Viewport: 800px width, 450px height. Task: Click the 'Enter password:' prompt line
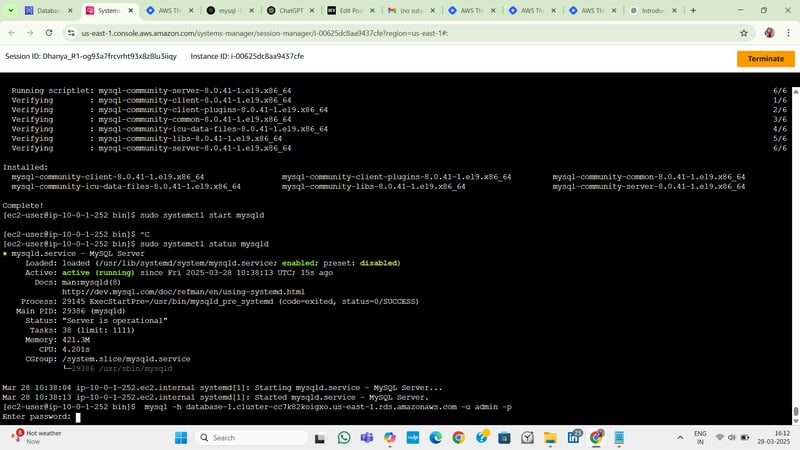[37, 417]
